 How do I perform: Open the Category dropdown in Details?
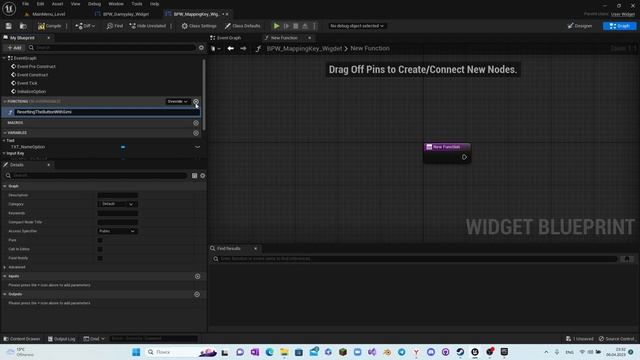pos(118,204)
